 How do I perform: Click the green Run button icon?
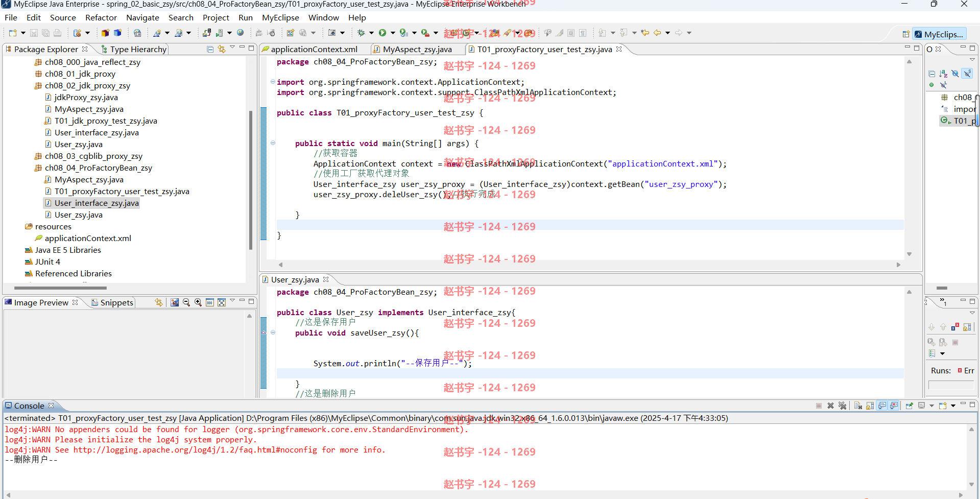[383, 33]
